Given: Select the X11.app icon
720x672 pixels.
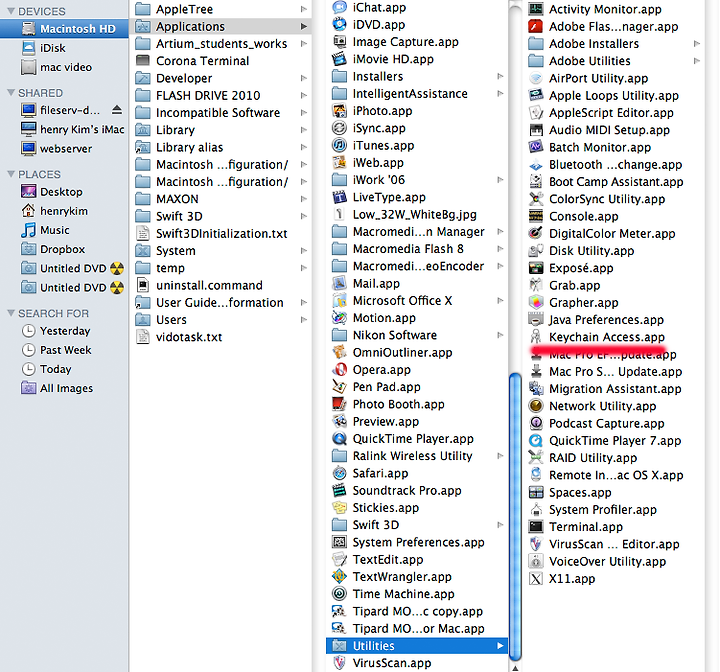Looking at the screenshot, I should point(536,578).
